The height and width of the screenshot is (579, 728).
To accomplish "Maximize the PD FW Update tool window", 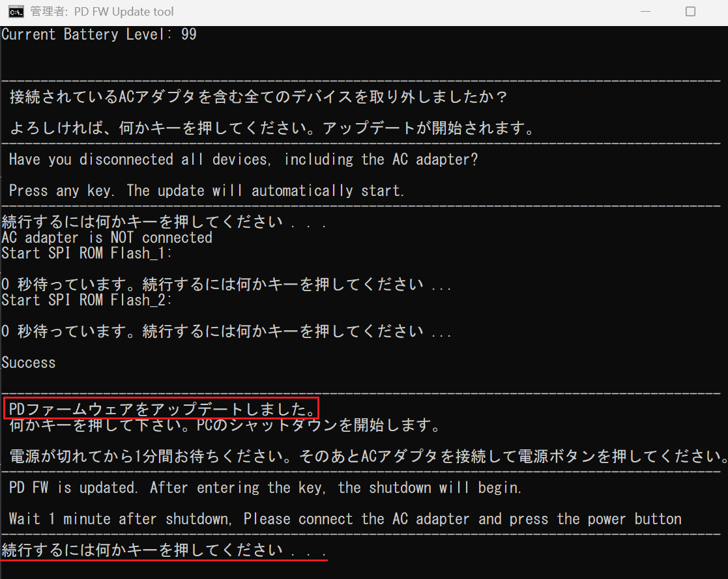I will [690, 12].
